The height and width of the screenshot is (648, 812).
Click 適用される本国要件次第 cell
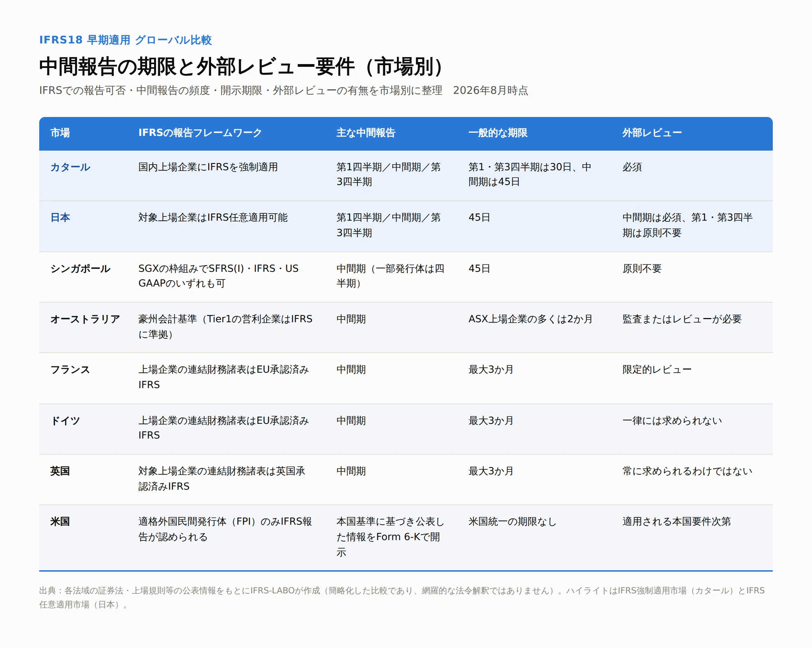tap(677, 521)
